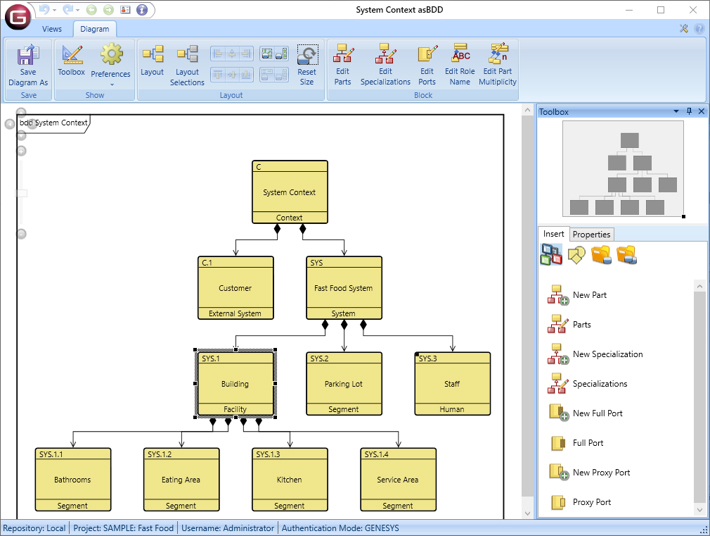710x536 pixels.
Task: Open Edit Role Name tool
Action: pyautogui.click(x=460, y=62)
